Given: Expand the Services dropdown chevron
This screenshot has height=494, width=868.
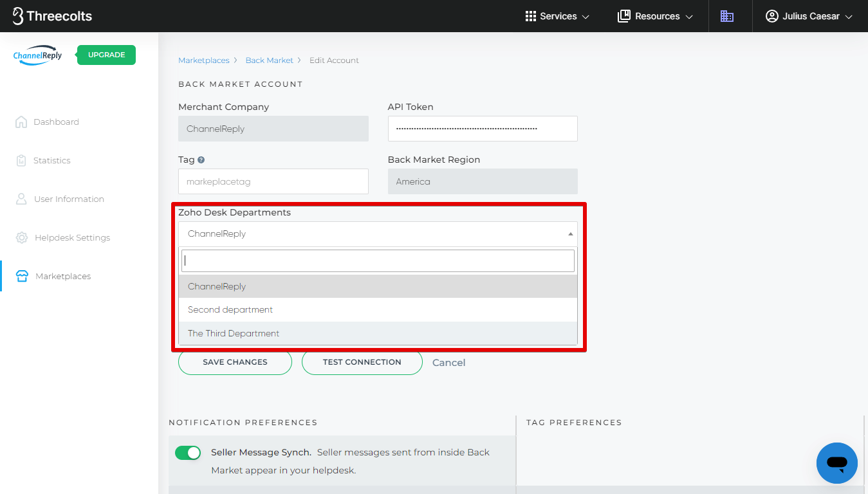Looking at the screenshot, I should [586, 17].
